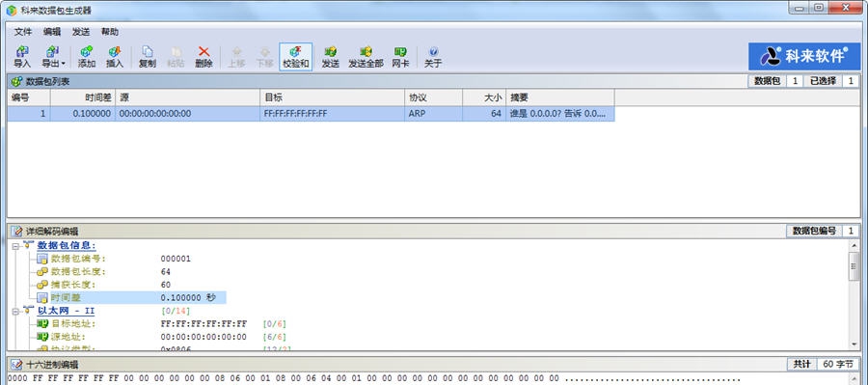This screenshot has height=385, width=868.
Task: Click the 0.100000 秒 time value
Action: tap(188, 297)
